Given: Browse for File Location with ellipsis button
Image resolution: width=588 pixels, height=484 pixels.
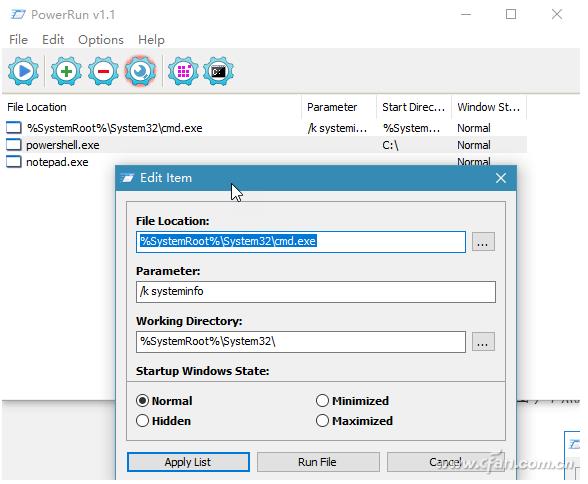Looking at the screenshot, I should (483, 242).
